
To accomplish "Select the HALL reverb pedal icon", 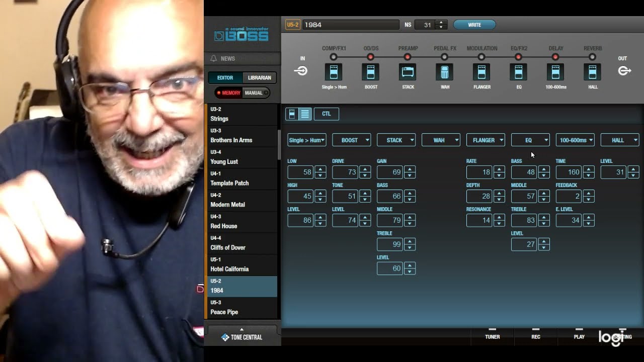I will 593,72.
